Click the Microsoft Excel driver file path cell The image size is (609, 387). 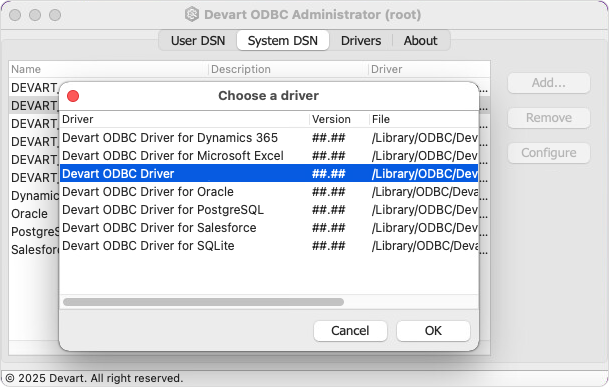coord(425,156)
